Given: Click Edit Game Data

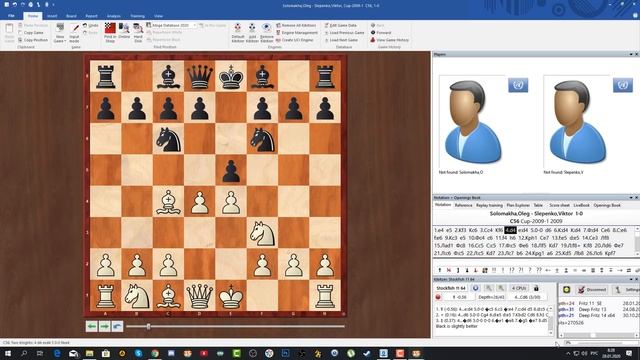Looking at the screenshot, I should click(340, 25).
